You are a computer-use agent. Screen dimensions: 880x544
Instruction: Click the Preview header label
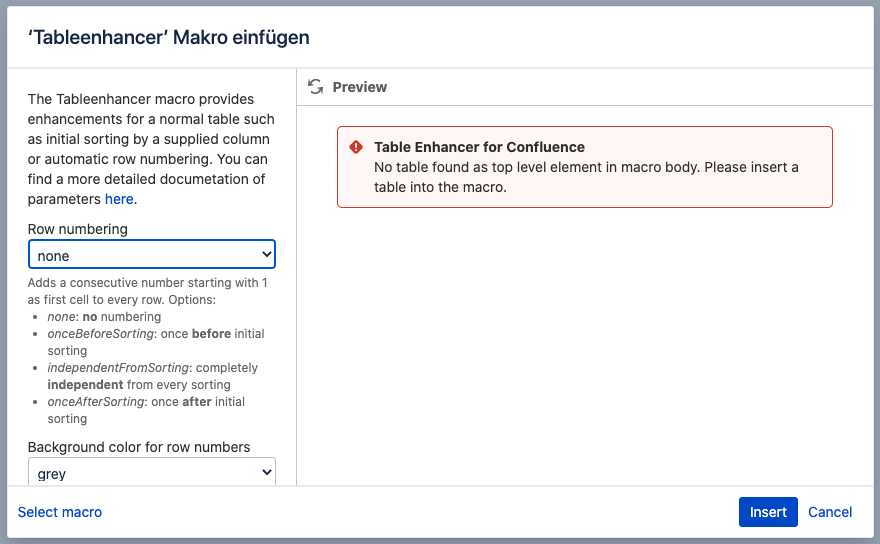pyautogui.click(x=359, y=87)
